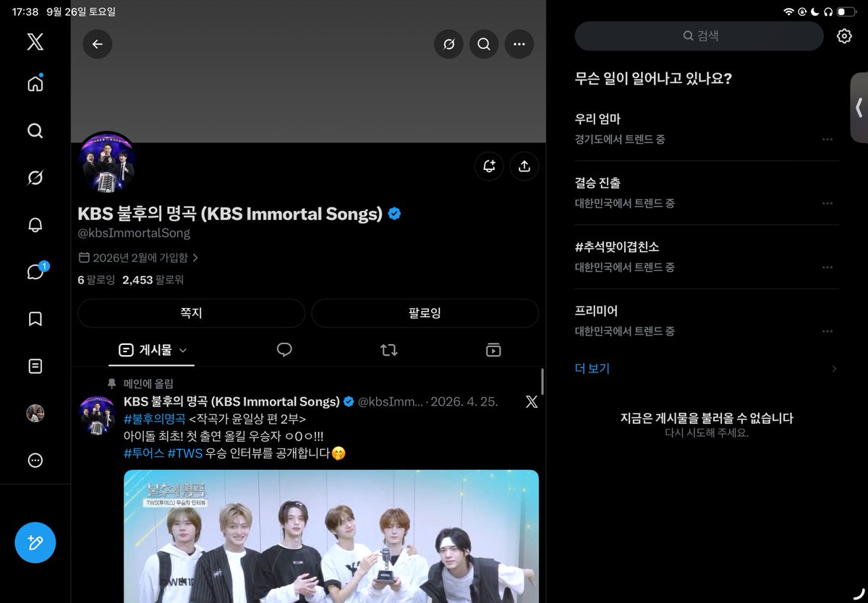Click the #불후의명곡 hashtag

pos(155,419)
